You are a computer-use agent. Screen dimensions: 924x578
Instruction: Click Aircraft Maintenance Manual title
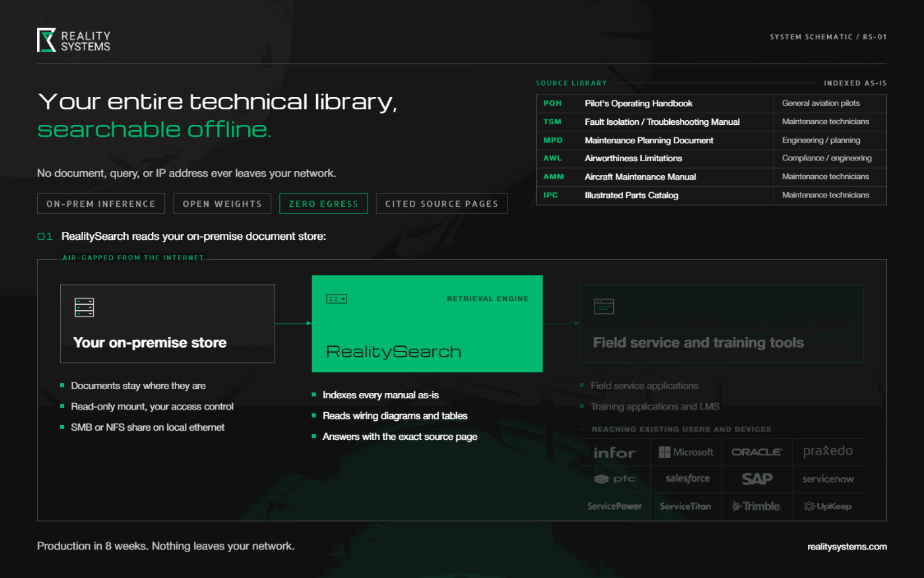point(640,176)
